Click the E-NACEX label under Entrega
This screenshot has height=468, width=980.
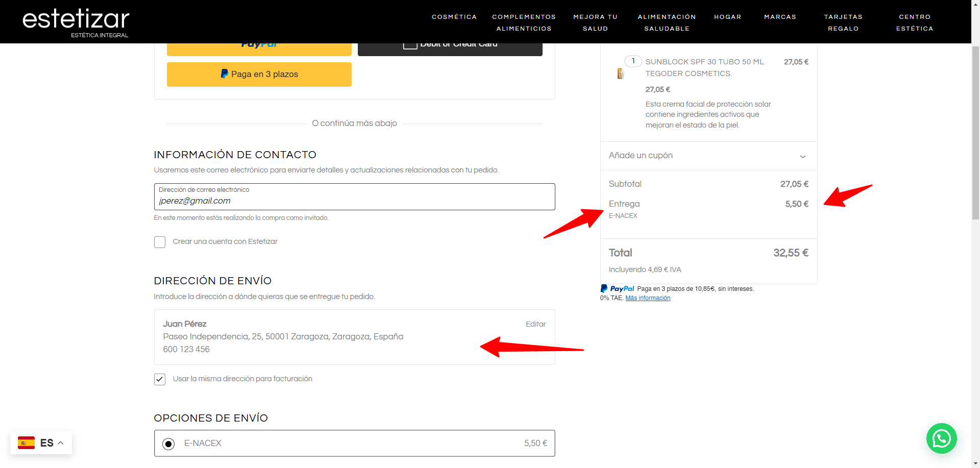pos(623,216)
